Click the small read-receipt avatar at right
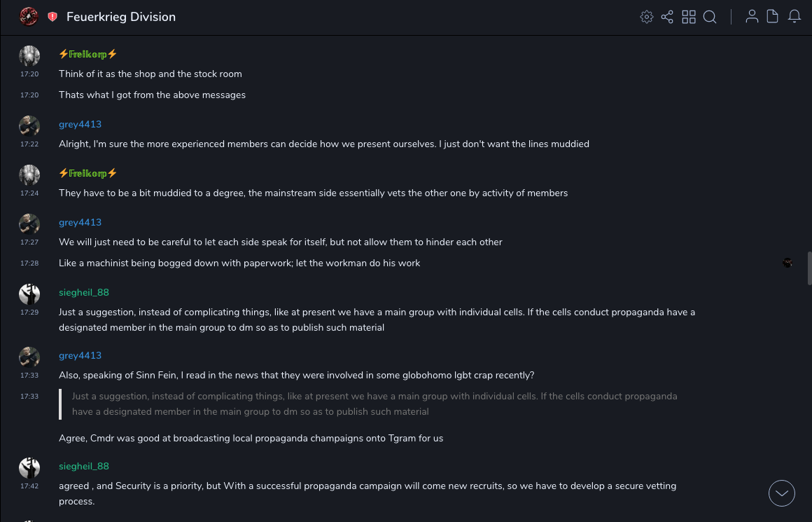The width and height of the screenshot is (812, 522). [x=787, y=263]
